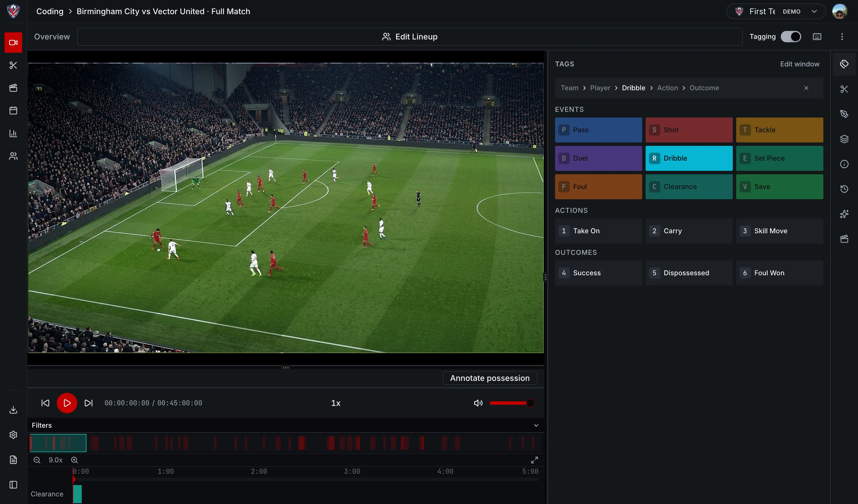The height and width of the screenshot is (504, 858).
Task: Open the scissors clips tool in left sidebar
Action: (x=13, y=65)
